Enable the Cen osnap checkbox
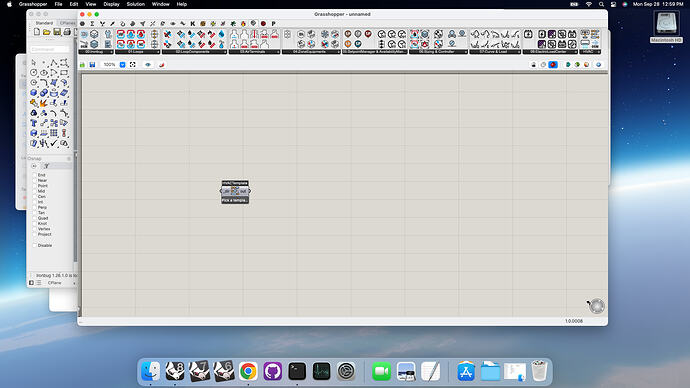Viewport: 690px width, 388px height. click(34, 197)
